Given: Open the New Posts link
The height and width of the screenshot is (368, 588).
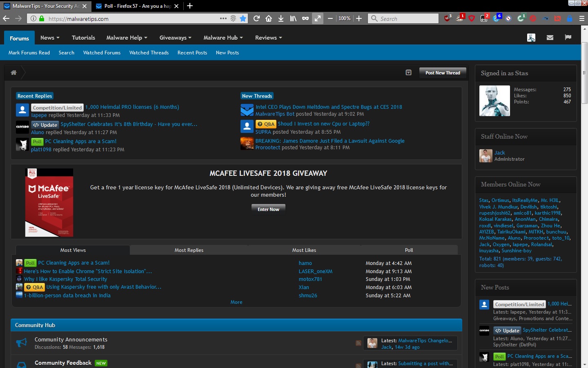Looking at the screenshot, I should click(x=227, y=53).
